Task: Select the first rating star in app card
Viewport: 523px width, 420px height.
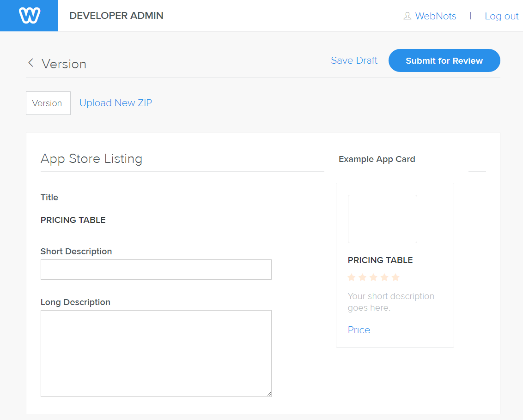Action: coord(352,277)
